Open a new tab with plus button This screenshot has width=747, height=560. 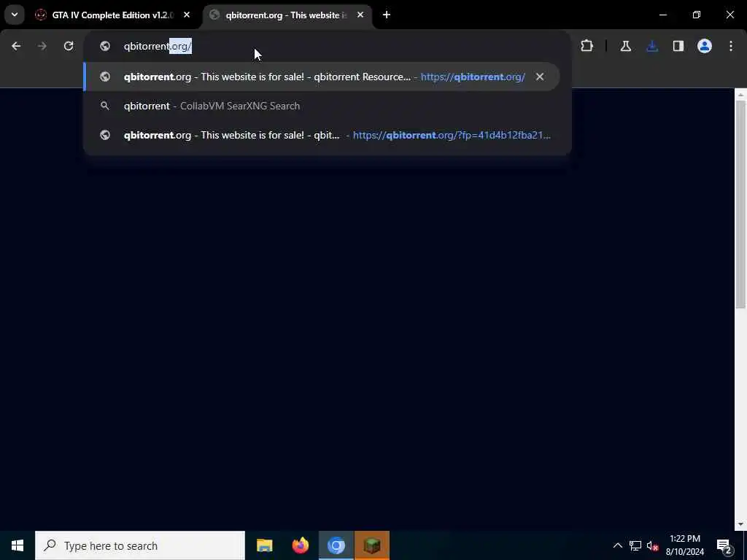tap(387, 15)
